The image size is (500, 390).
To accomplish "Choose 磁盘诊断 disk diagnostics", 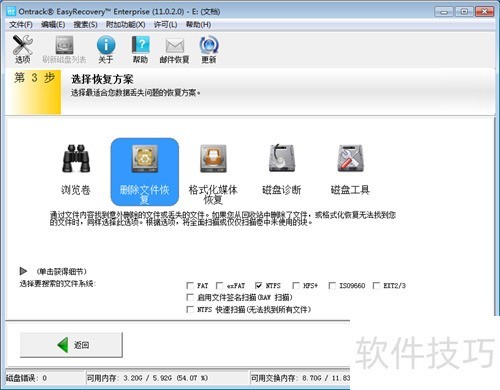I will (282, 169).
